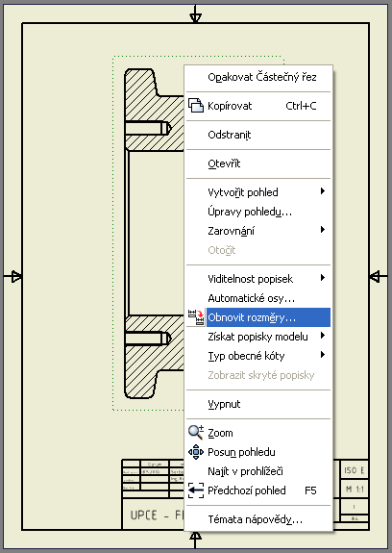Image resolution: width=392 pixels, height=553 pixels.
Task: Click the Kopírovat copy icon
Action: 196,106
